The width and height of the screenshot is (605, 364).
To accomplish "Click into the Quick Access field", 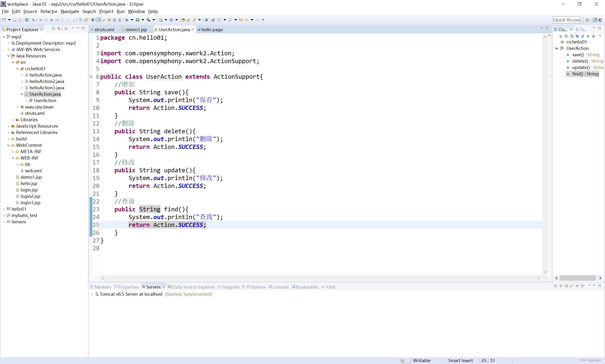I will click(x=567, y=20).
